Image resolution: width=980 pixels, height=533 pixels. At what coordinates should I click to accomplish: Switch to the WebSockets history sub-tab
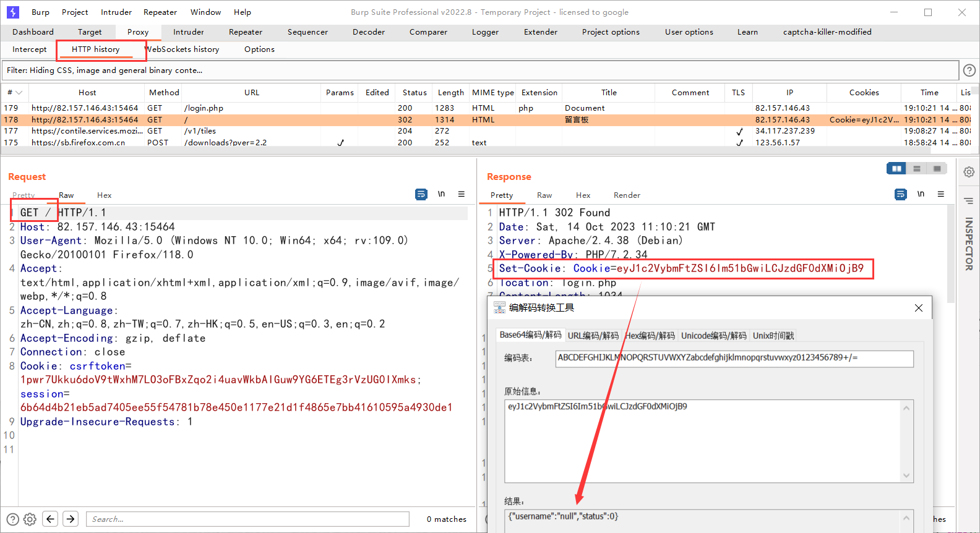click(x=182, y=49)
